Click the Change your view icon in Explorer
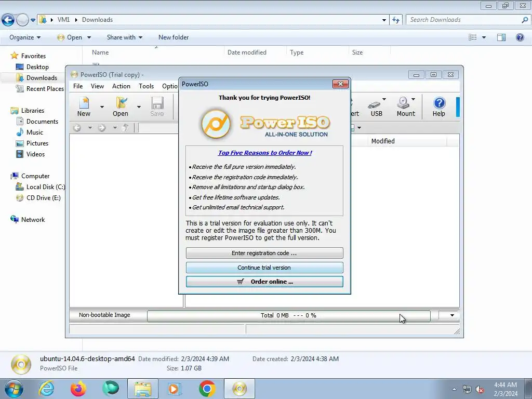The image size is (532, 399). pyautogui.click(x=473, y=37)
